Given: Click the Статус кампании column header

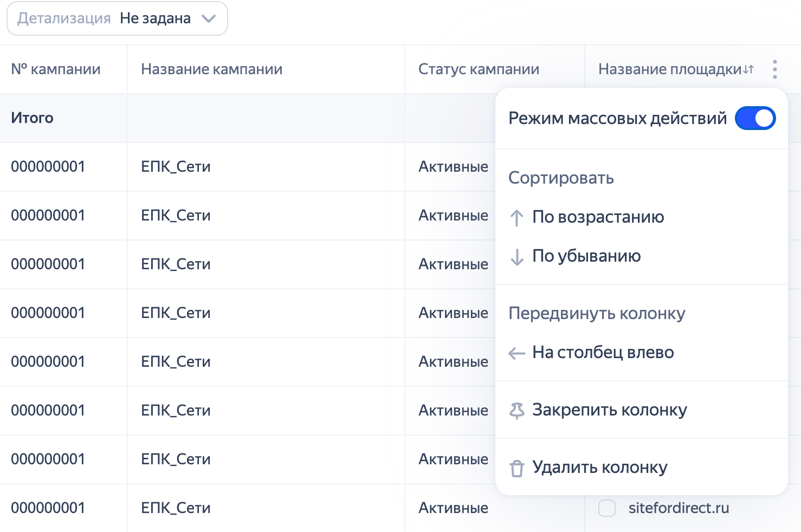Looking at the screenshot, I should 479,69.
